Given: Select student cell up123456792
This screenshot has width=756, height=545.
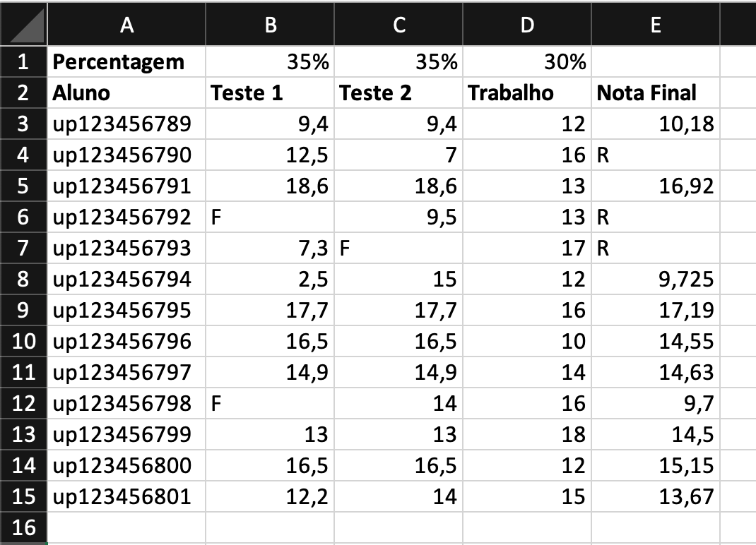Looking at the screenshot, I should pyautogui.click(x=127, y=217).
